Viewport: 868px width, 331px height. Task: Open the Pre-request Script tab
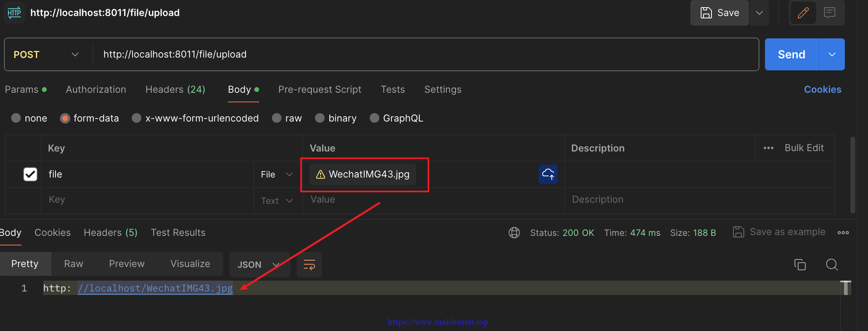pos(320,90)
